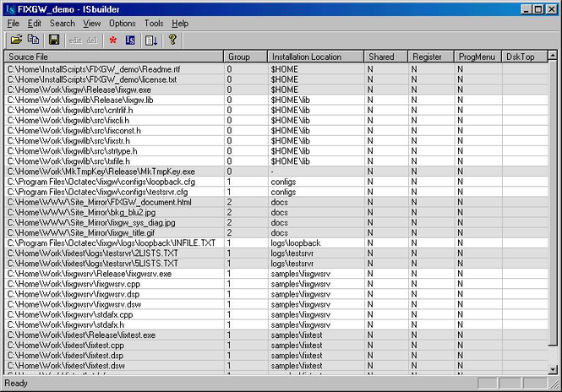Select the fixgwsrv.dsp source file row

pos(276,294)
